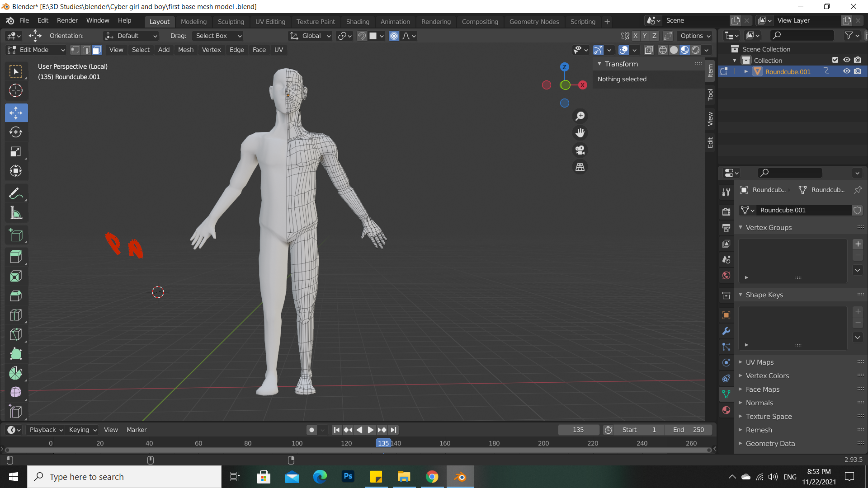
Task: Switch to the Sculpting workspace tab
Action: (x=231, y=21)
